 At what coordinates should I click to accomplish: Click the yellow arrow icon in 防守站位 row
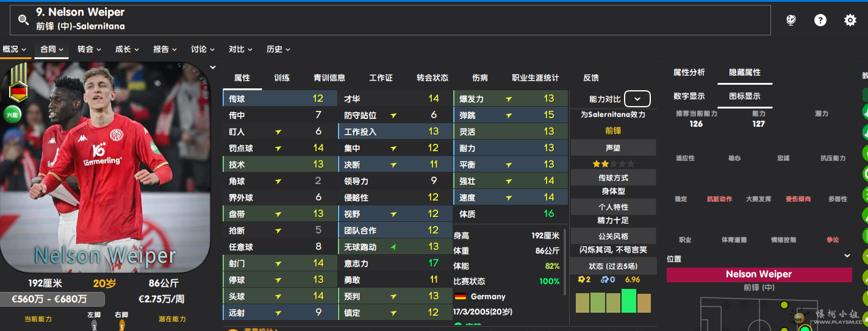coord(393,115)
